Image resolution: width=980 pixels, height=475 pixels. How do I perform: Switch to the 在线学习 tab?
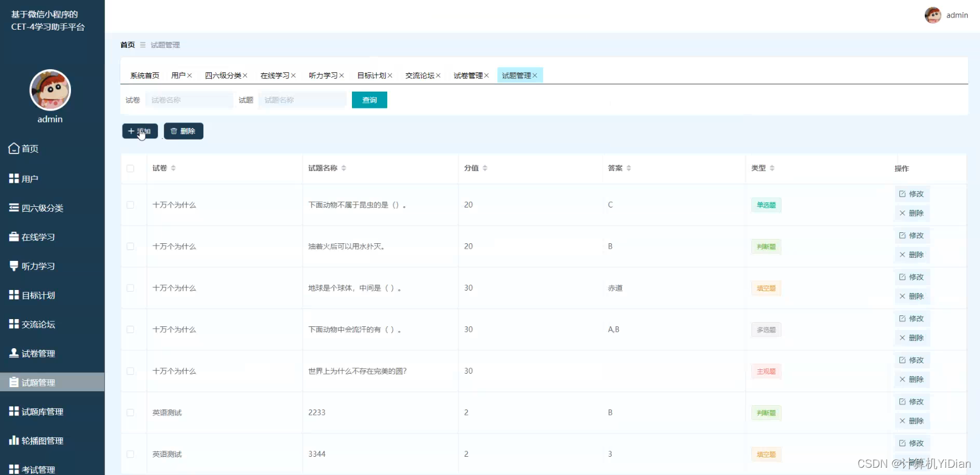275,76
